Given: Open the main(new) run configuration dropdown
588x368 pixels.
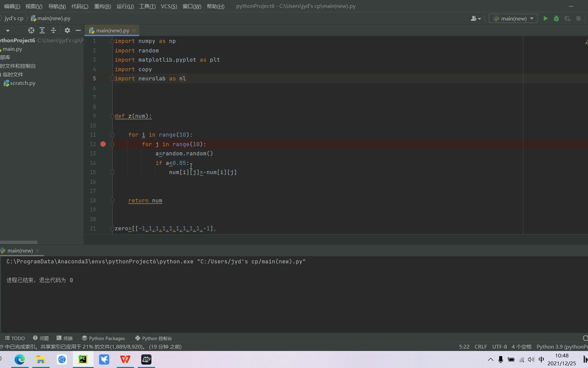Looking at the screenshot, I should coord(513,19).
